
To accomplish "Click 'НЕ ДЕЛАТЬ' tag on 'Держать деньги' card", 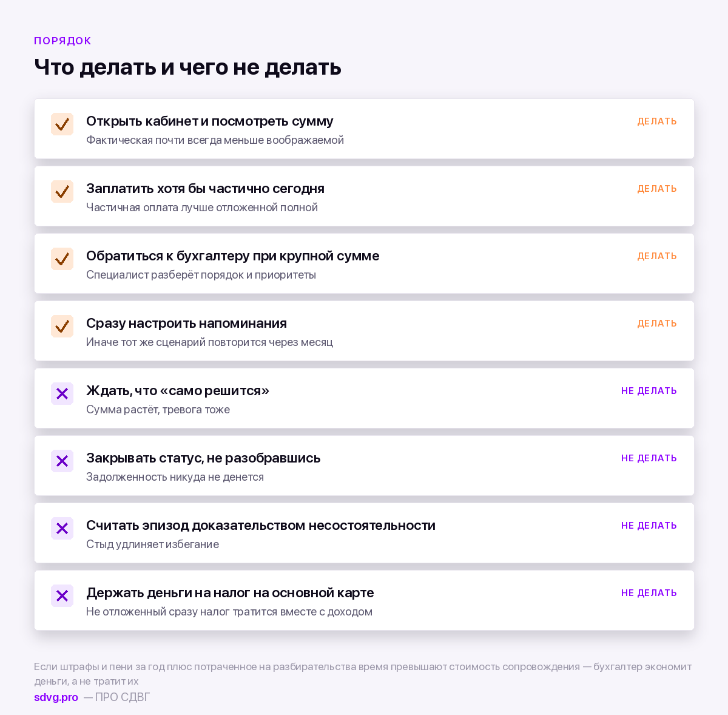I will pyautogui.click(x=649, y=593).
